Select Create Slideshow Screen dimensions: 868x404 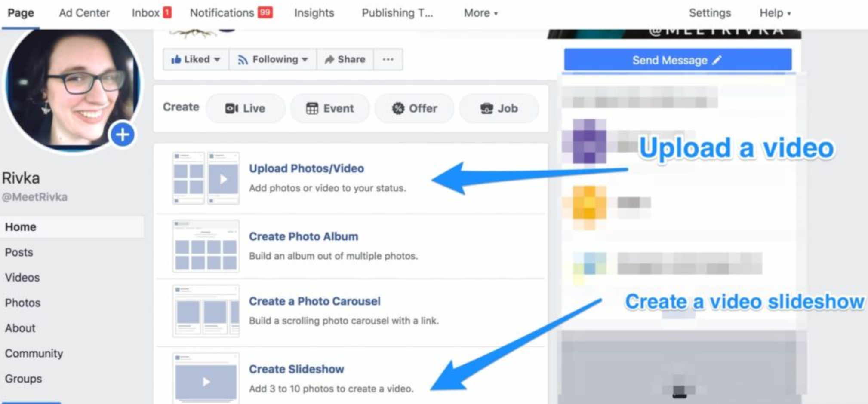(296, 369)
